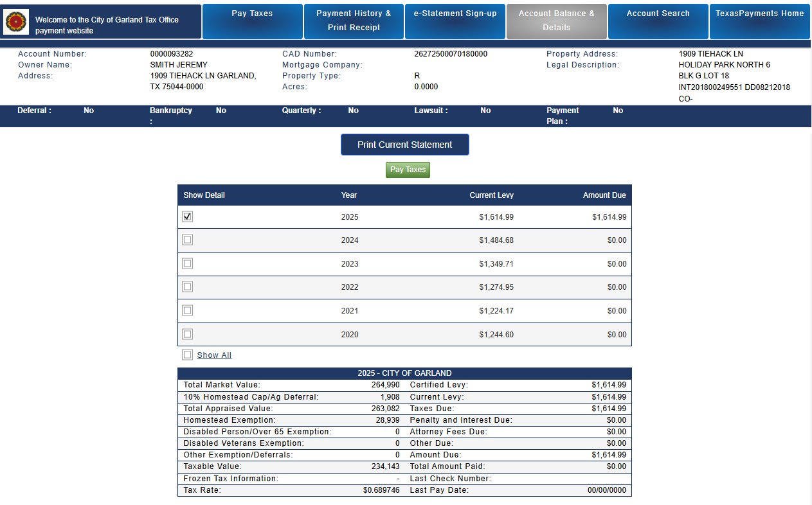Click the Show All link
Image resolution: width=812 pixels, height=505 pixels.
214,355
